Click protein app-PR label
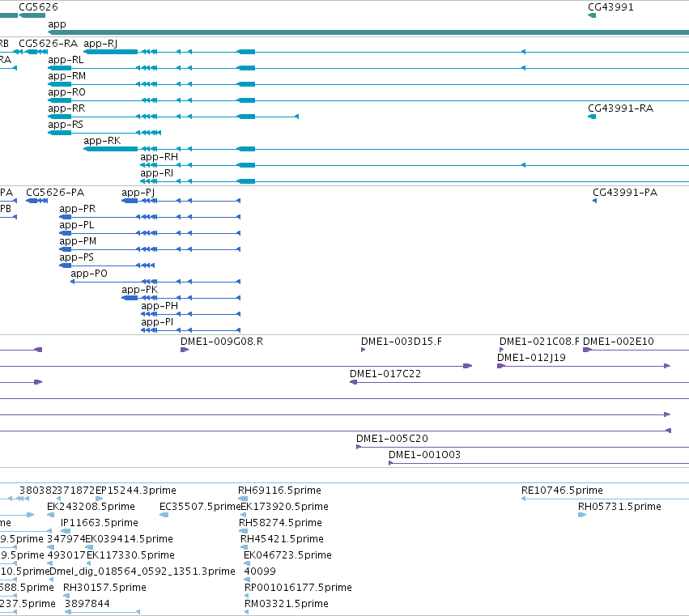Screen dimensions: 689x616 coord(78,209)
